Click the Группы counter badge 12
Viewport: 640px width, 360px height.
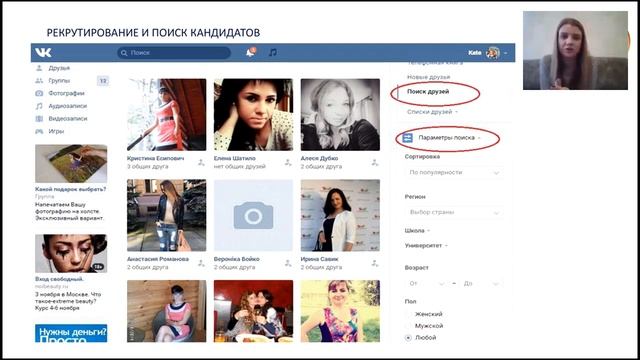pos(103,81)
